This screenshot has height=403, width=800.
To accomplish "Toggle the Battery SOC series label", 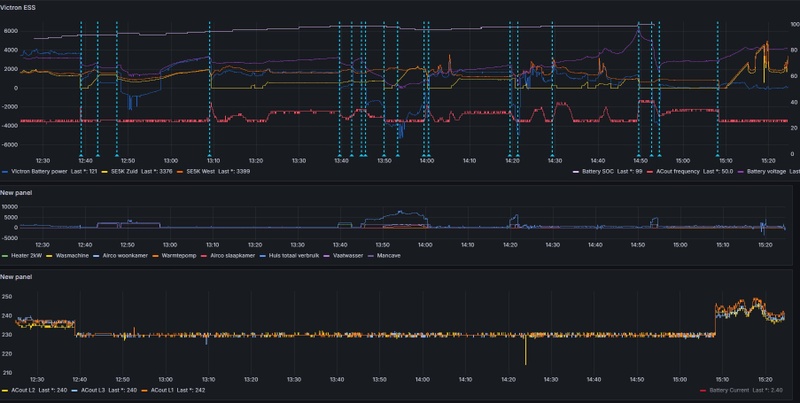I will 597,172.
